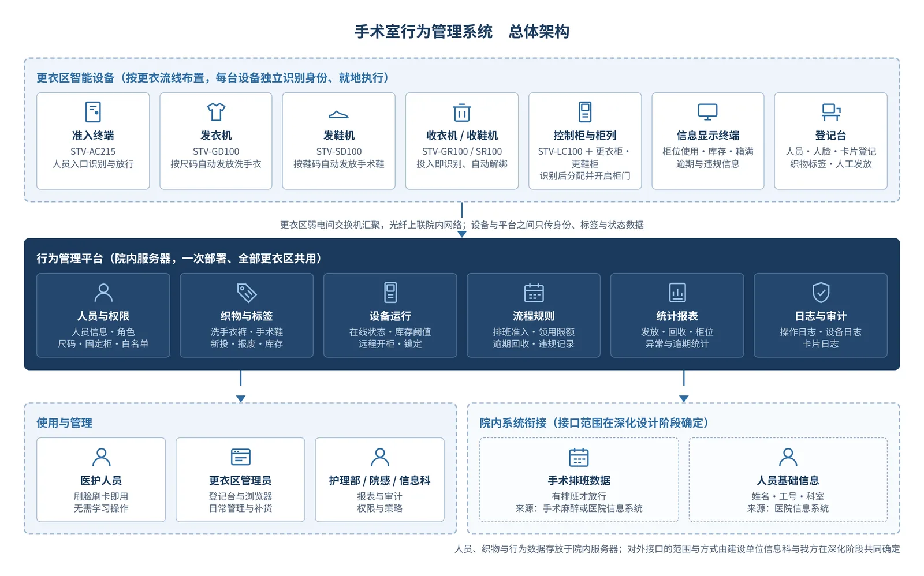Click the 人员与权限 person icon
The width and height of the screenshot is (924, 576).
[x=103, y=293]
